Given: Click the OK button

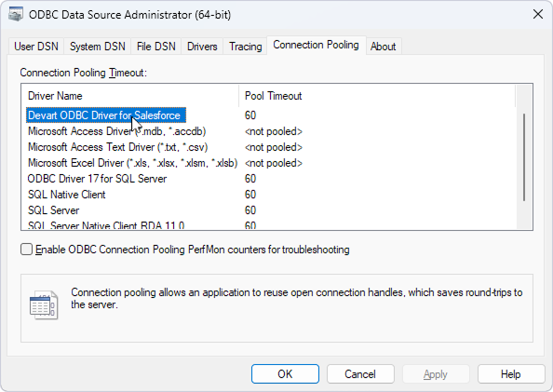Looking at the screenshot, I should tap(285, 374).
